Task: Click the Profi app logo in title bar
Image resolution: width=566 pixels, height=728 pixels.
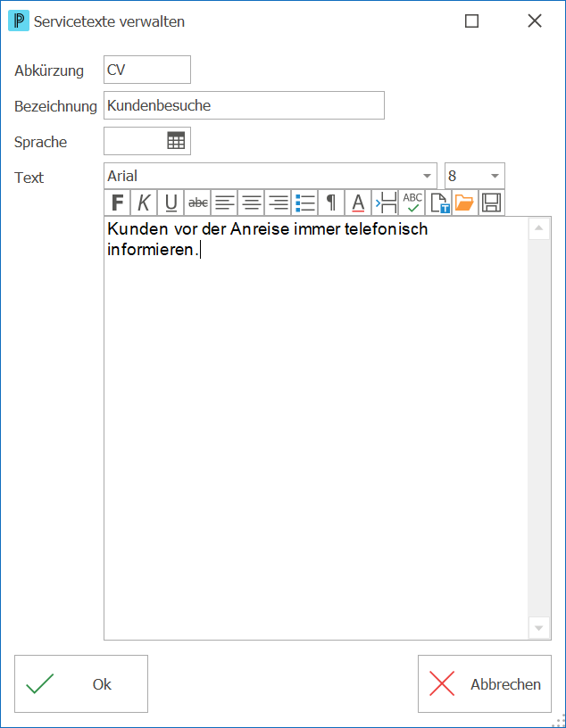Action: (x=19, y=21)
